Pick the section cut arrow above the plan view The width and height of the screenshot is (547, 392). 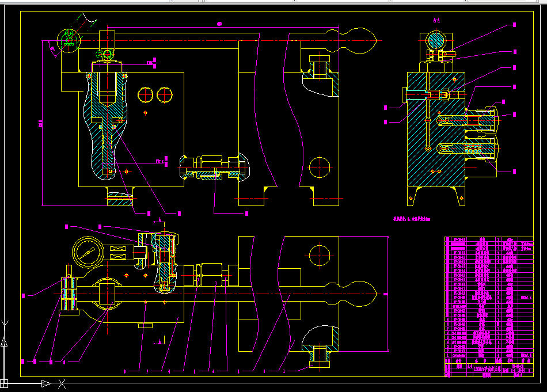[159, 221]
